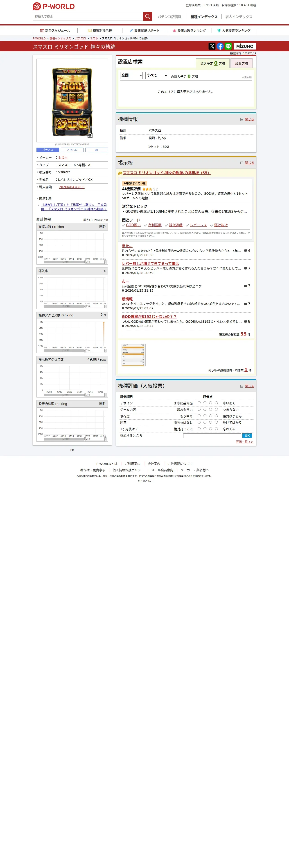Click comment bubble icon of 新情報 post
Screen dimensions: 289x868
tap(246, 304)
